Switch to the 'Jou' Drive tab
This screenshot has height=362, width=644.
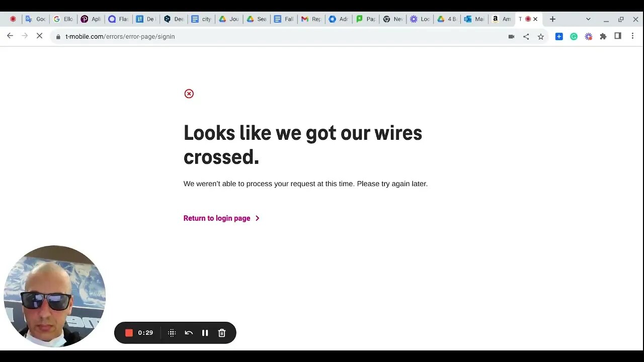[229, 19]
